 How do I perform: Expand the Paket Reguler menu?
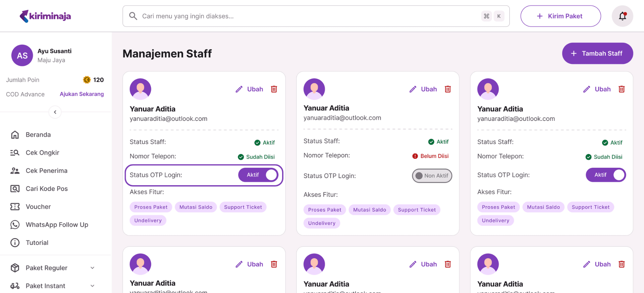coord(92,268)
